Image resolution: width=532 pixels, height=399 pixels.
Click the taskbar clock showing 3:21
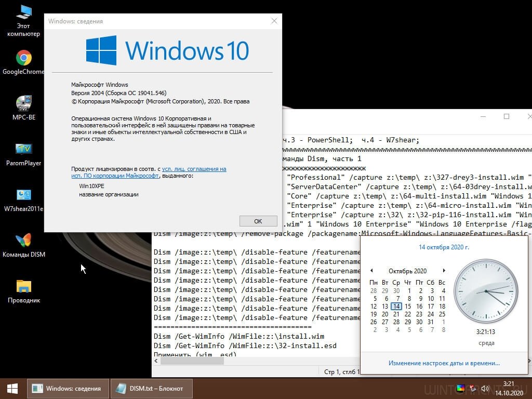508,388
